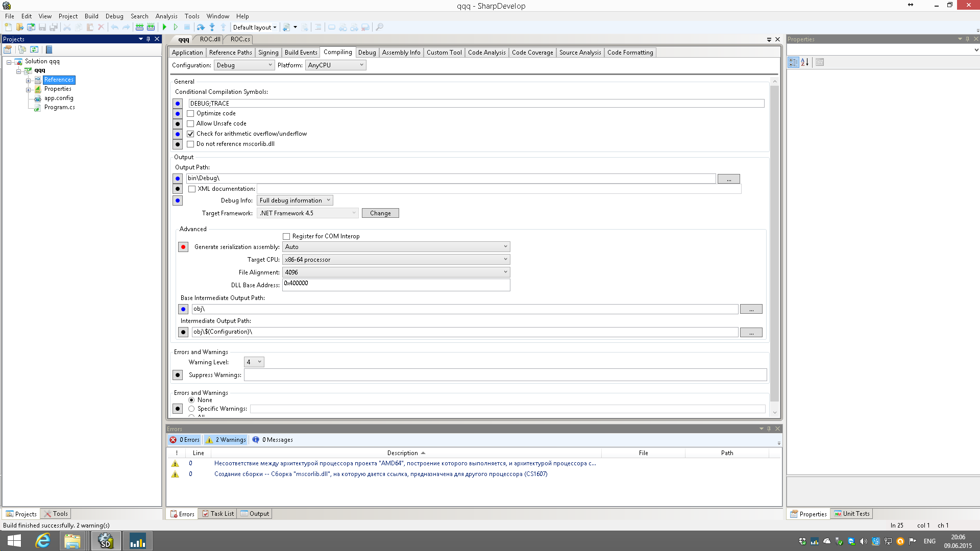
Task: Uncheck Check for arithmetic overflow/underflow
Action: coord(190,134)
